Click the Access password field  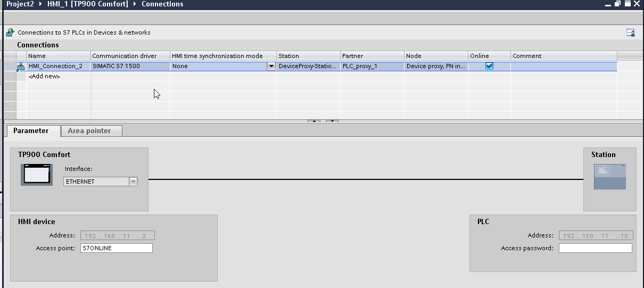click(x=596, y=248)
